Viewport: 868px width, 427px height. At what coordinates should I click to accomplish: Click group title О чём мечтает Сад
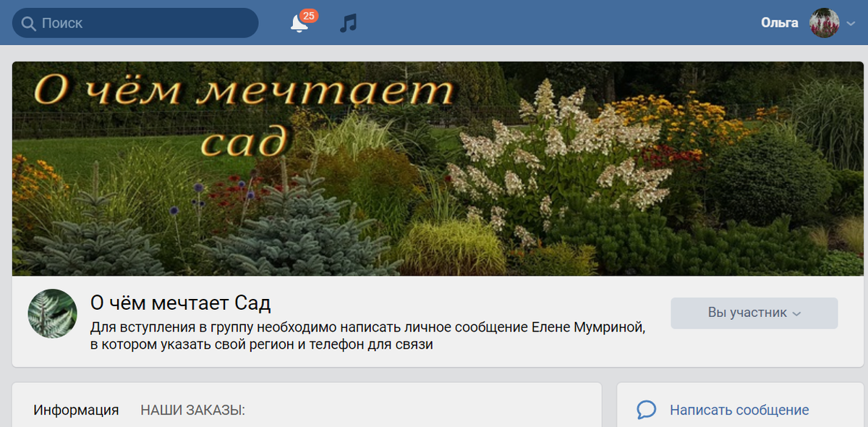pyautogui.click(x=180, y=303)
